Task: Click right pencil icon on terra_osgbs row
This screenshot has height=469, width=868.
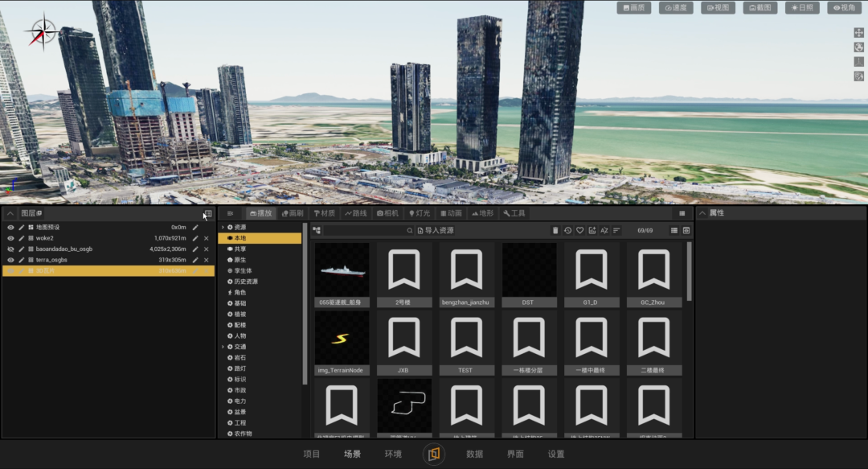Action: [195, 260]
